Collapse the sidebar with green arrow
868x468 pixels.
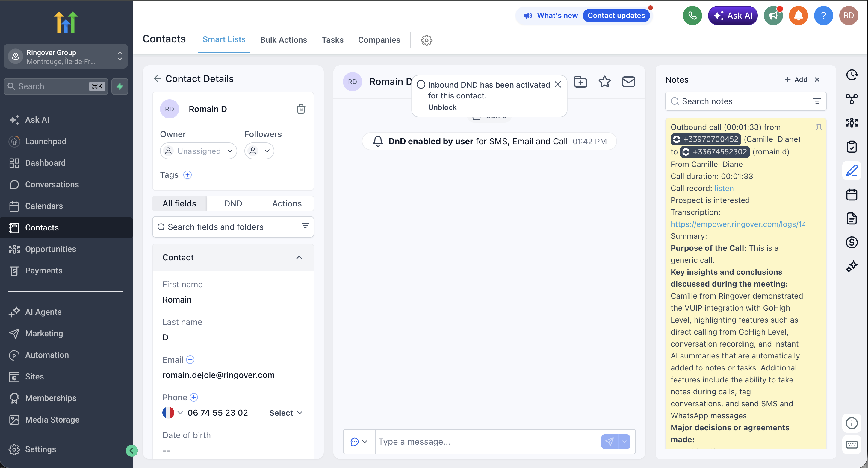(x=131, y=450)
